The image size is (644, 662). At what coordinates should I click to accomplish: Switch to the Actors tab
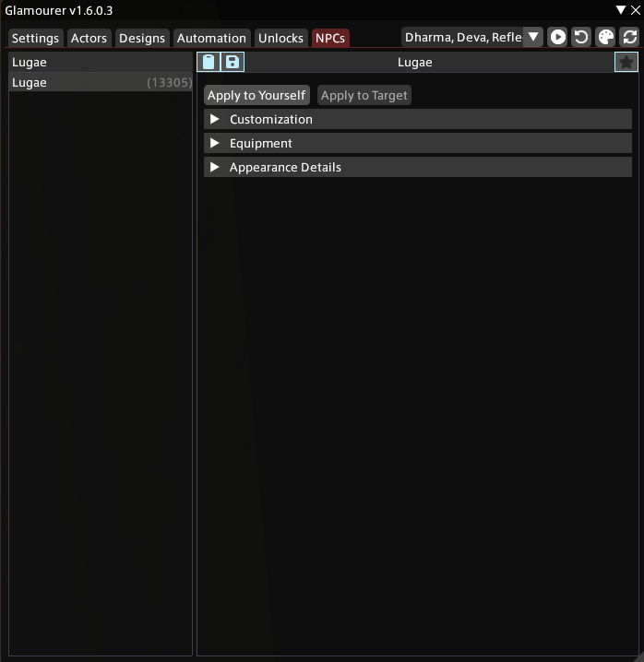89,38
